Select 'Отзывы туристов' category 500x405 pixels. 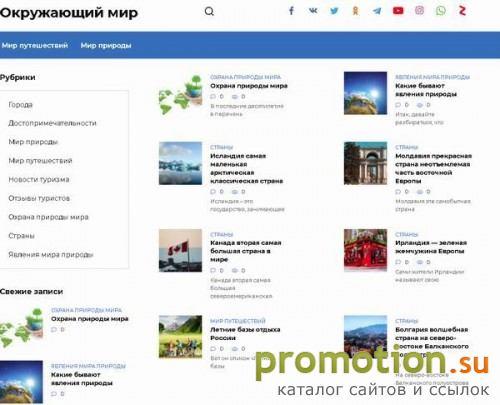click(39, 198)
